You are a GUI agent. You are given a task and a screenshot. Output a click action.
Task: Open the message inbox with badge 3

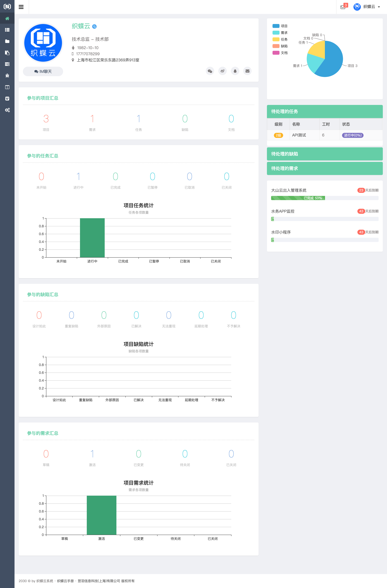click(x=343, y=7)
